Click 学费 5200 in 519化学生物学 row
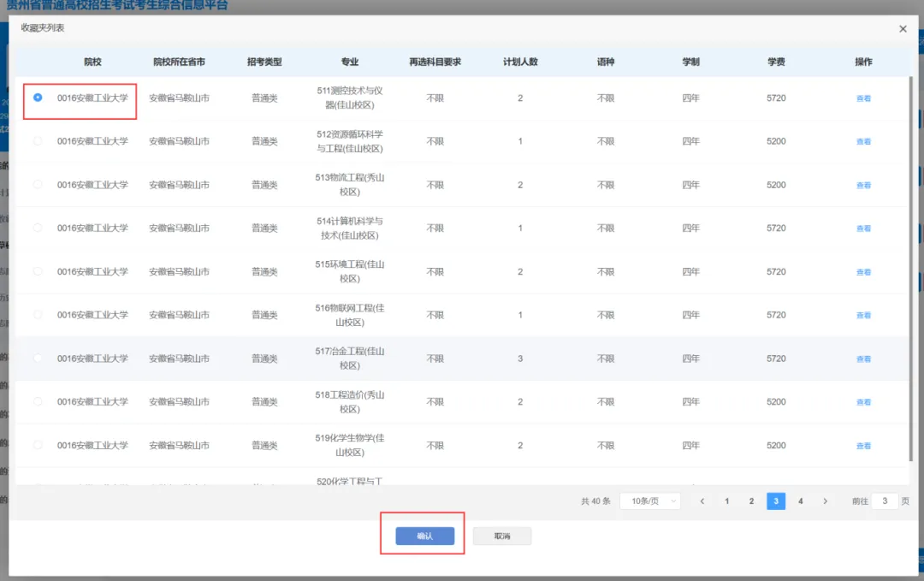924x581 pixels. [776, 446]
